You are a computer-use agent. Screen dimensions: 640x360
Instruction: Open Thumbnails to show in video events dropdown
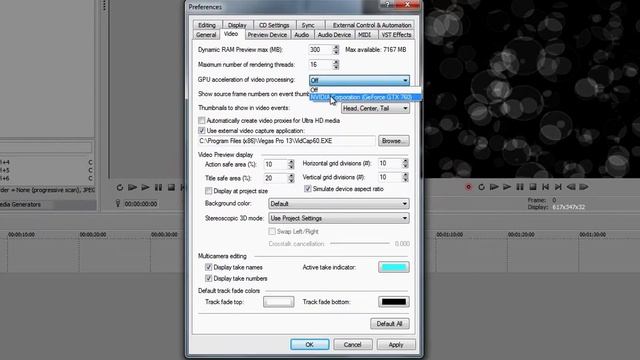coord(375,108)
